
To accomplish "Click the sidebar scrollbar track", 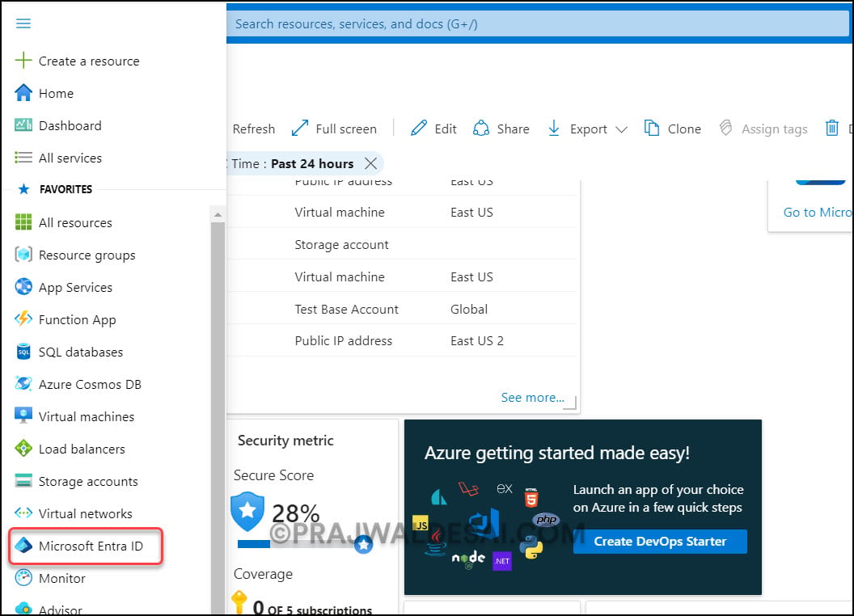I will 218,418.
